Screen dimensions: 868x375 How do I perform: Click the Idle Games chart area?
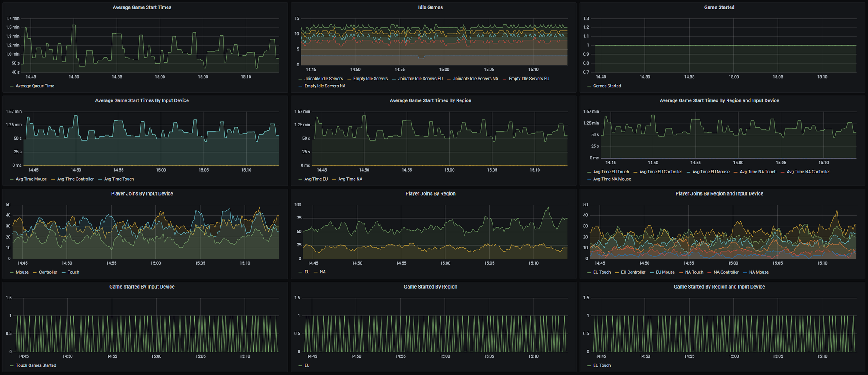point(434,41)
